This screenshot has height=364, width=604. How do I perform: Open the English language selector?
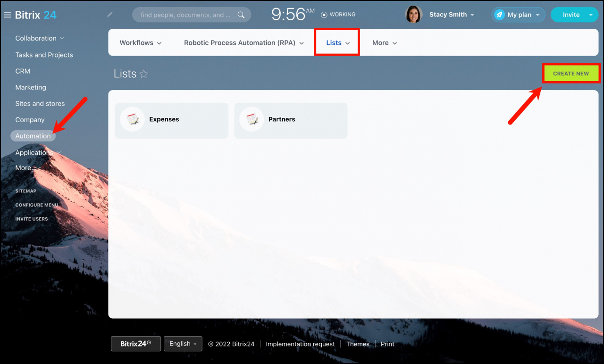tap(183, 344)
